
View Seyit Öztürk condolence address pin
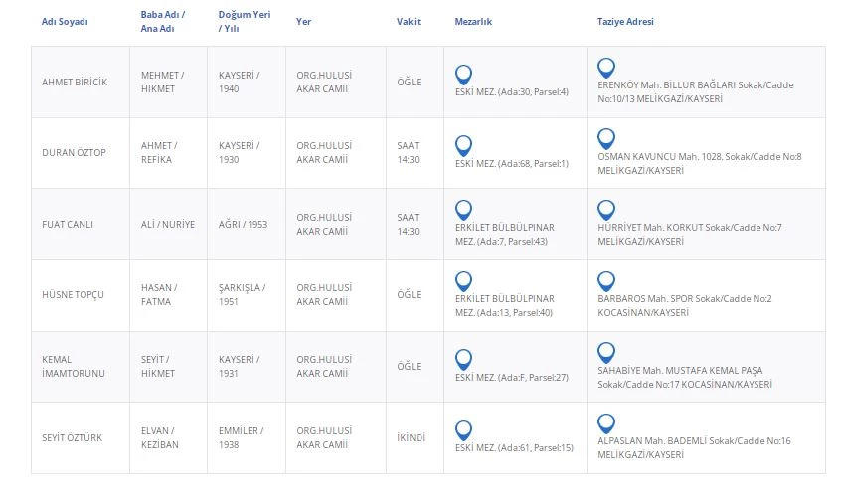pos(605,423)
